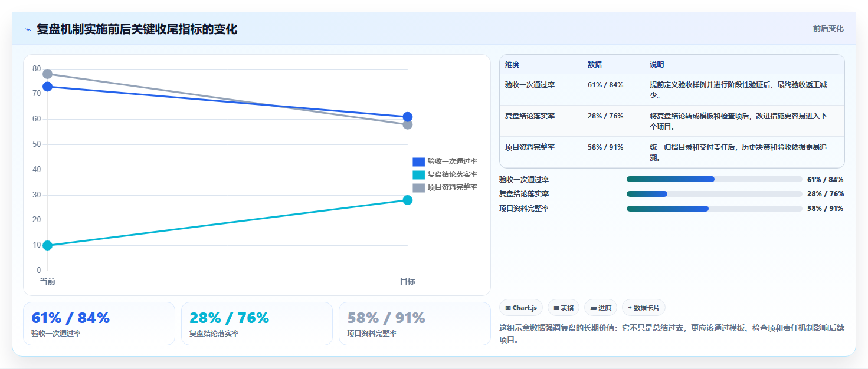The image size is (868, 369).
Task: Toggle the 验收一次通过率 legend swatch
Action: (x=418, y=162)
